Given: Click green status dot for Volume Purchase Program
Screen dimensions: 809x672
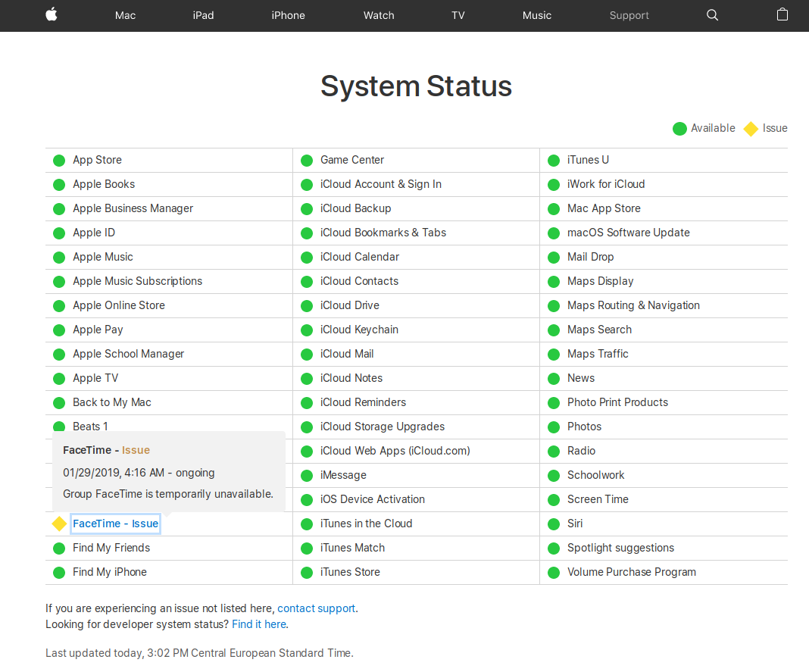Looking at the screenshot, I should (x=554, y=573).
